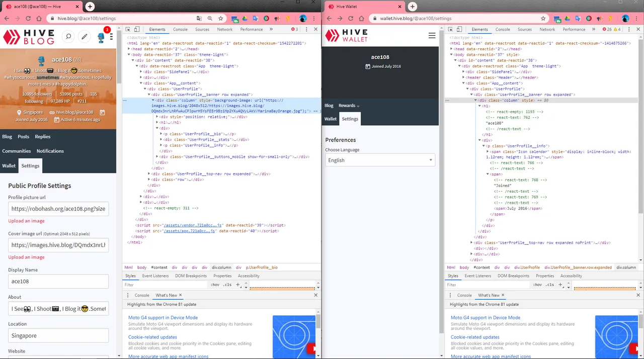This screenshot has width=644, height=359.
Task: Open Performance tab in right DevTools
Action: click(x=574, y=29)
